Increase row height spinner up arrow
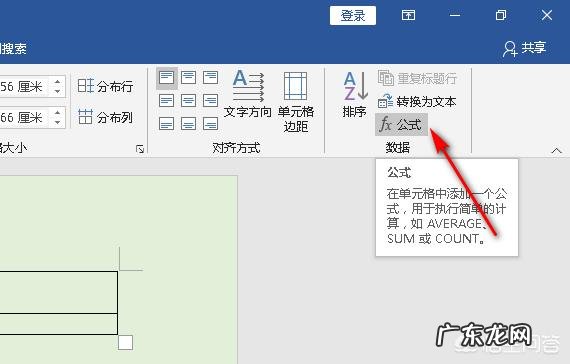Image resolution: width=570 pixels, height=364 pixels. 57,82
